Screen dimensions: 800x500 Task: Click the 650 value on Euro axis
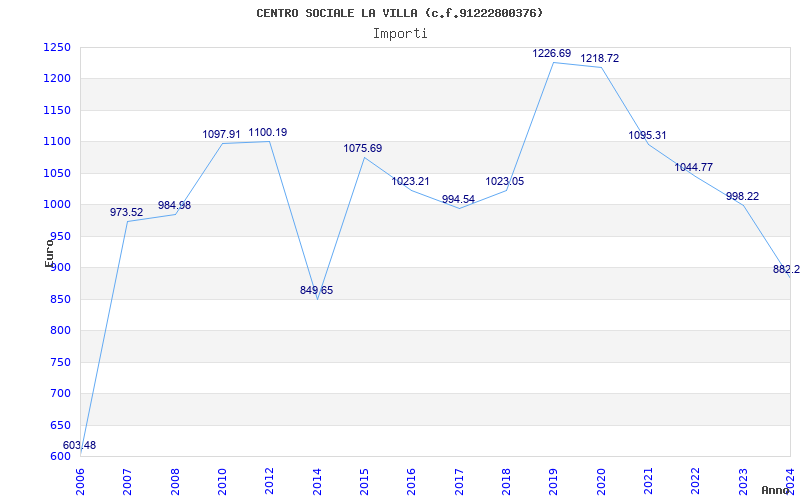tap(59, 426)
